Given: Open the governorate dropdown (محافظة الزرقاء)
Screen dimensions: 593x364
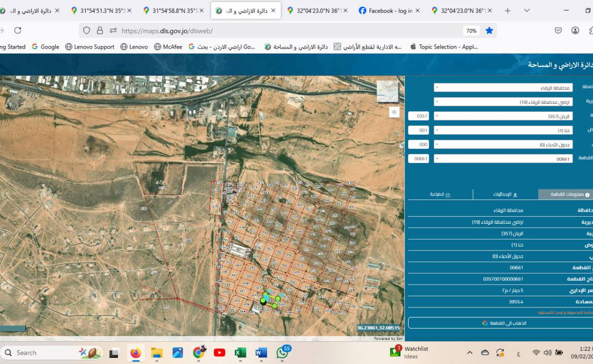Looking at the screenshot, I should coord(503,88).
